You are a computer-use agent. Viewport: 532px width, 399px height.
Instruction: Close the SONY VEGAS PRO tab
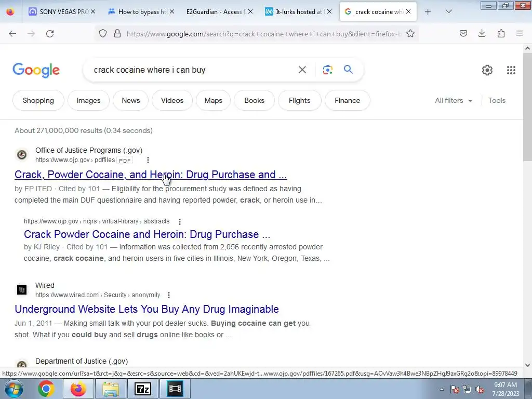point(93,11)
